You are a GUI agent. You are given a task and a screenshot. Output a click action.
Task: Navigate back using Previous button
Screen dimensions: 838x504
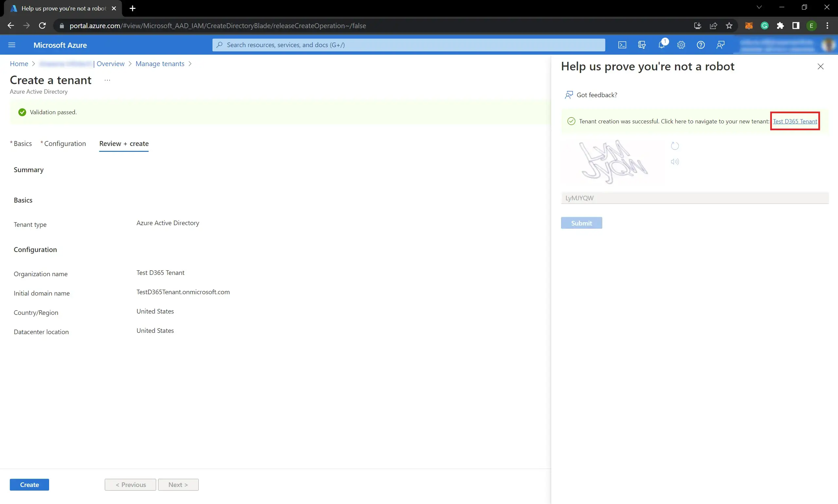tap(130, 484)
